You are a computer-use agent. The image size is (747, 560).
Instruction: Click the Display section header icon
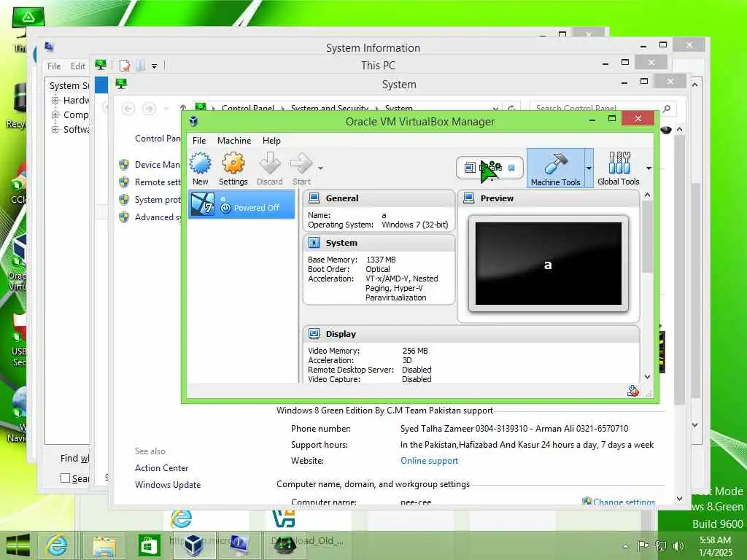click(x=314, y=334)
